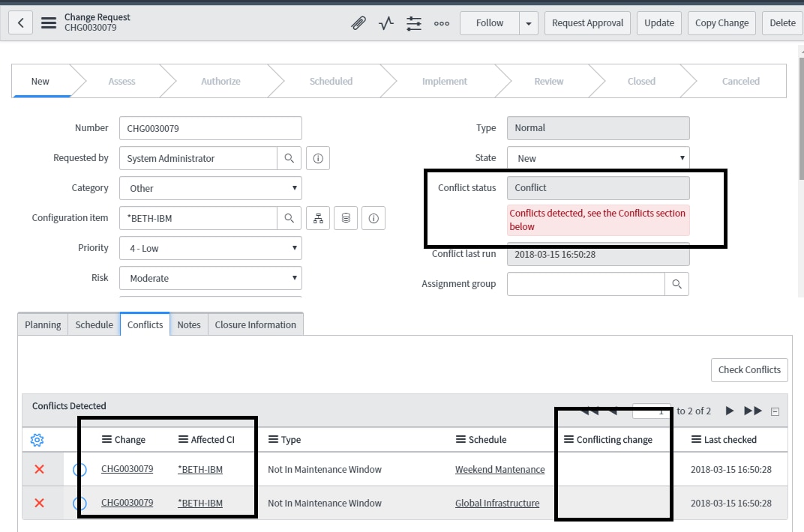Collapse the Conflicts Detected list
Image resolution: width=804 pixels, height=532 pixels.
(x=775, y=411)
